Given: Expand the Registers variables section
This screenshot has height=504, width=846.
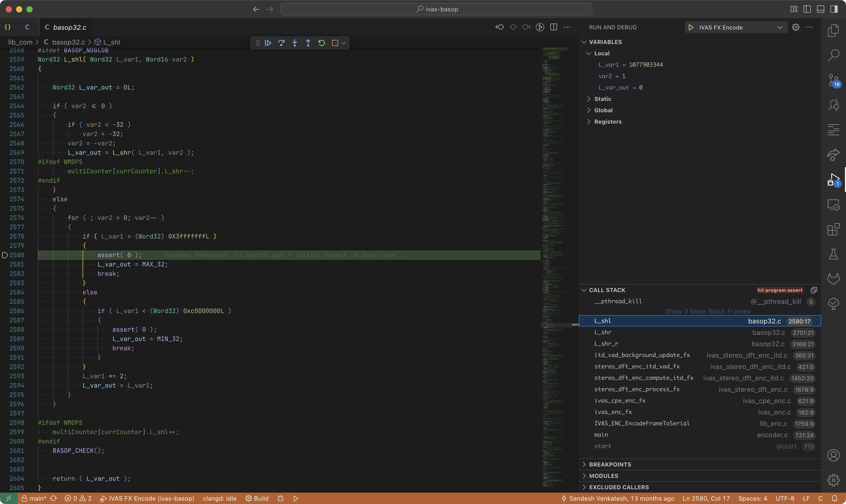Looking at the screenshot, I should (x=608, y=122).
